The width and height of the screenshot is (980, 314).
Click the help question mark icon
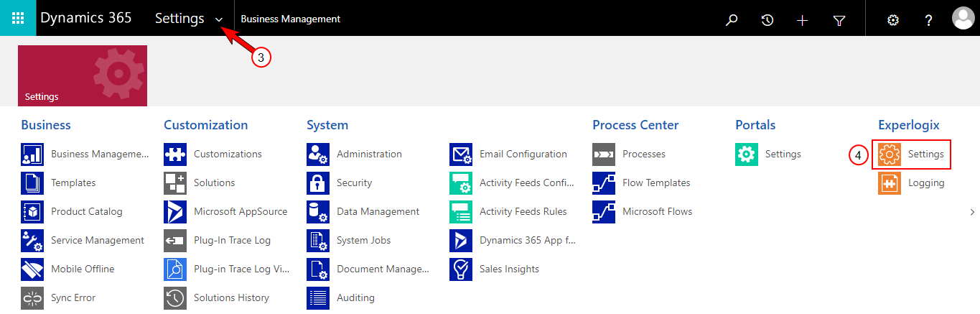point(929,20)
